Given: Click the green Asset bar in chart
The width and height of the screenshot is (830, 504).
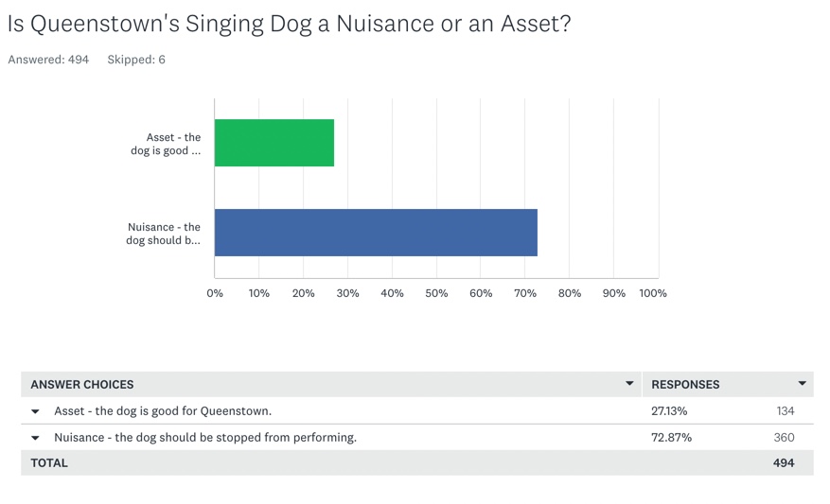Looking at the screenshot, I should (274, 143).
